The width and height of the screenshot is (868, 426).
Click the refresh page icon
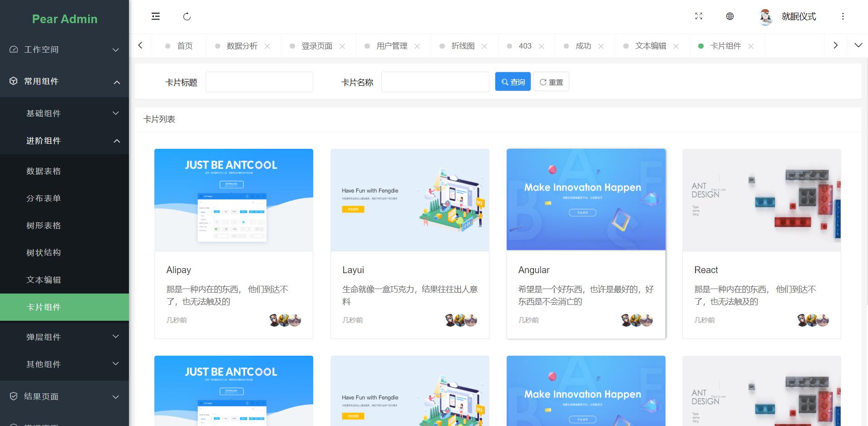pos(187,17)
